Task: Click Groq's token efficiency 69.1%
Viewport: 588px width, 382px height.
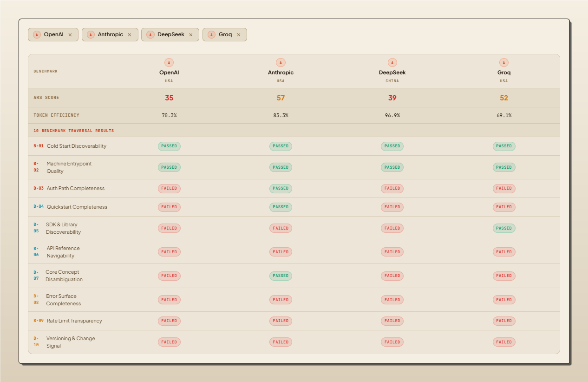Action: (x=504, y=115)
